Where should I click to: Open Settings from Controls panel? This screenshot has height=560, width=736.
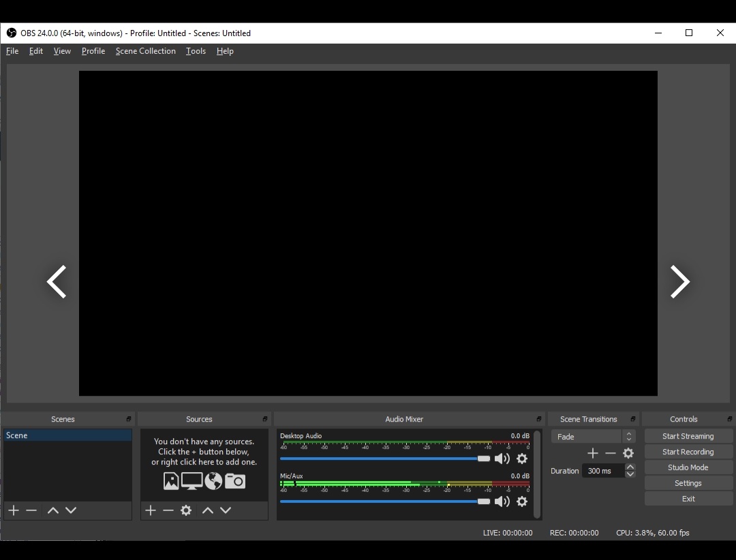tap(688, 483)
